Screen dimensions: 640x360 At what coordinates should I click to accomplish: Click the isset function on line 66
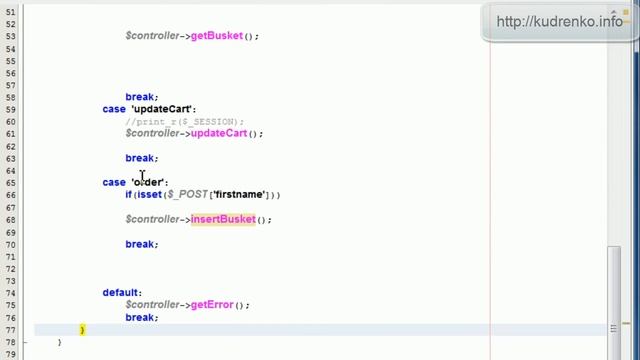pos(149,195)
